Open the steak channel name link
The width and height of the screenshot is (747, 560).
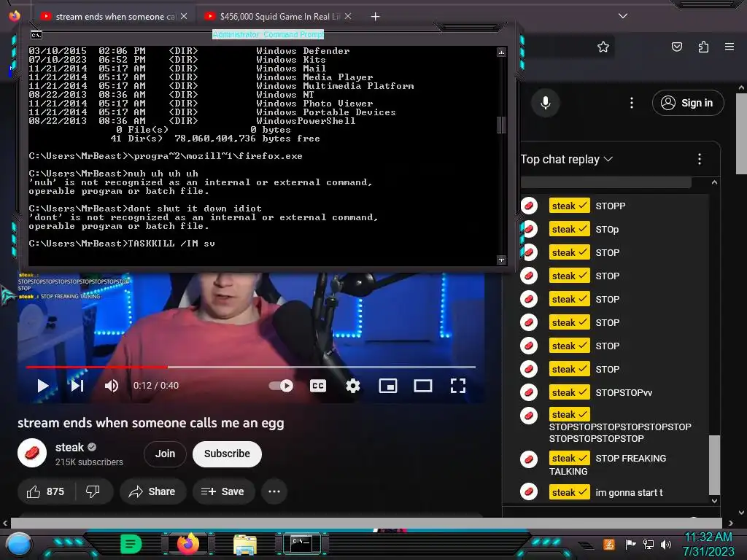[x=69, y=447]
